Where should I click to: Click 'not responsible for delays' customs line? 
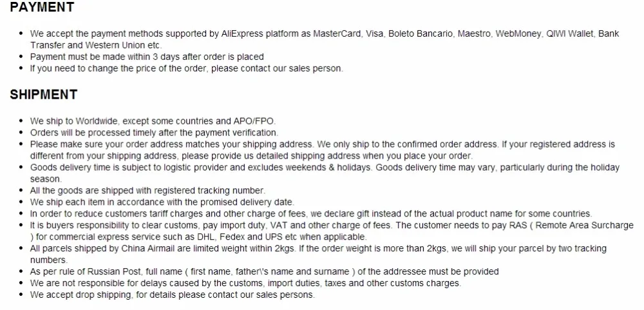point(245,284)
